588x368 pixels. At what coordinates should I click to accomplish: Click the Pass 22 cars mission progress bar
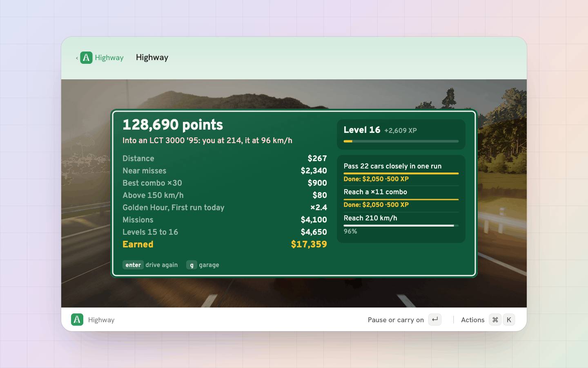401,173
